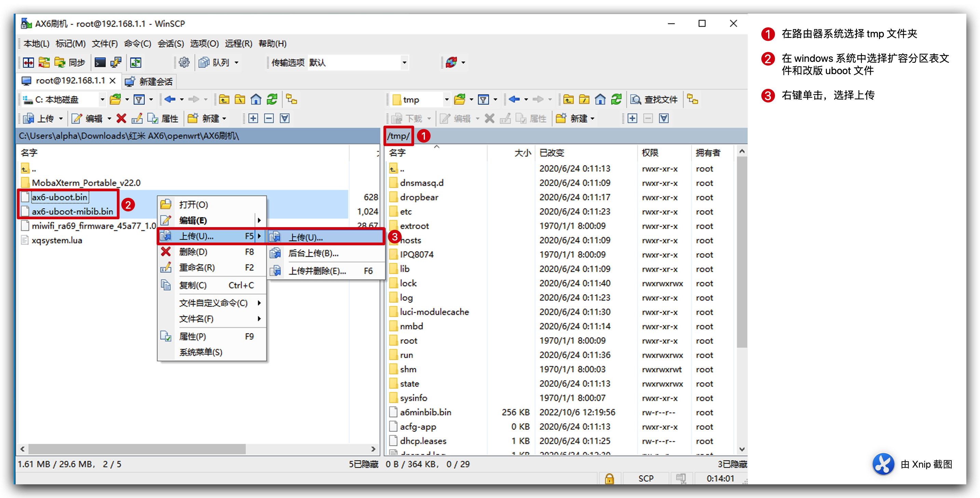Image resolution: width=980 pixels, height=498 pixels.
Task: Choose 删除(D) in the context menu
Action: (212, 252)
